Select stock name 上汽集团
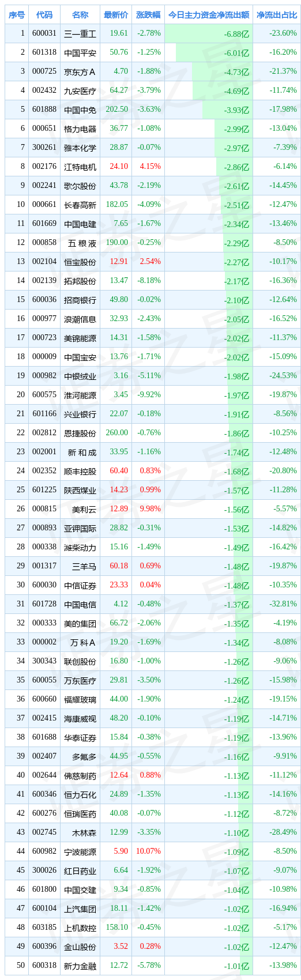301x980 pixels. pos(80,909)
